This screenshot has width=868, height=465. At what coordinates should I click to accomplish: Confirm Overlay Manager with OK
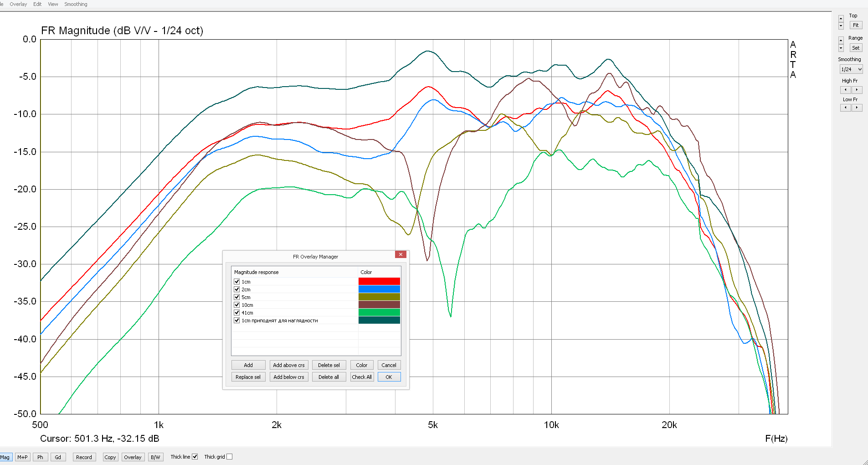[389, 377]
